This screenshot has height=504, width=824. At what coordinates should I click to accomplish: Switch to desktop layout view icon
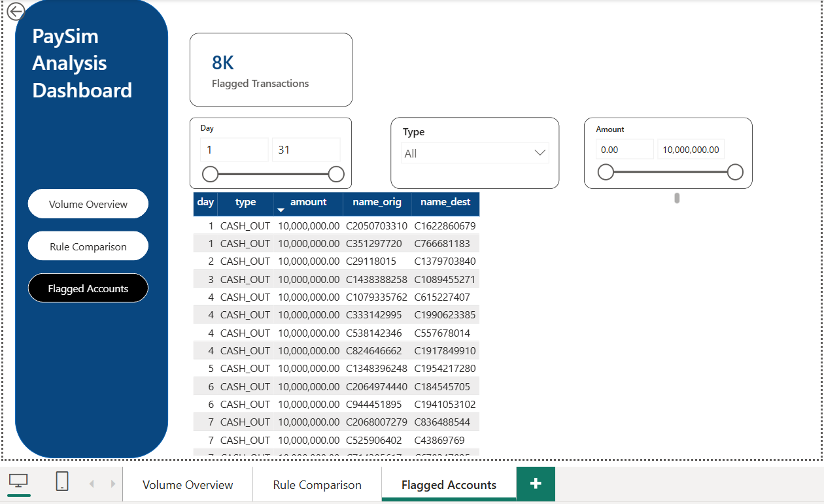[x=18, y=482]
